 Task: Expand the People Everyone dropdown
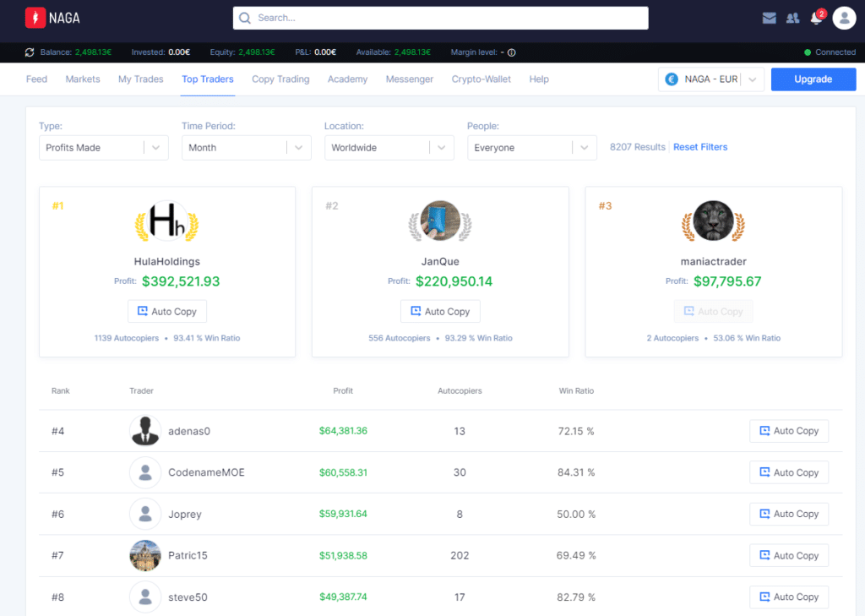(532, 147)
